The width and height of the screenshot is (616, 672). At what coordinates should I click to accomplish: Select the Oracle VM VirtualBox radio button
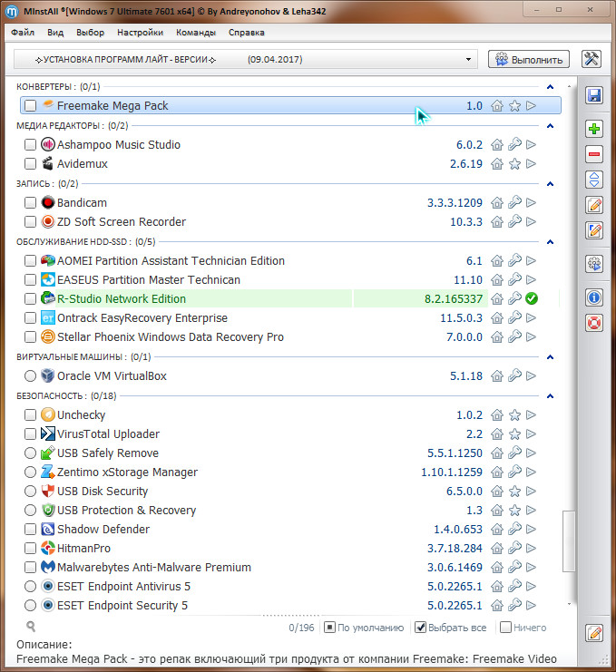point(30,375)
